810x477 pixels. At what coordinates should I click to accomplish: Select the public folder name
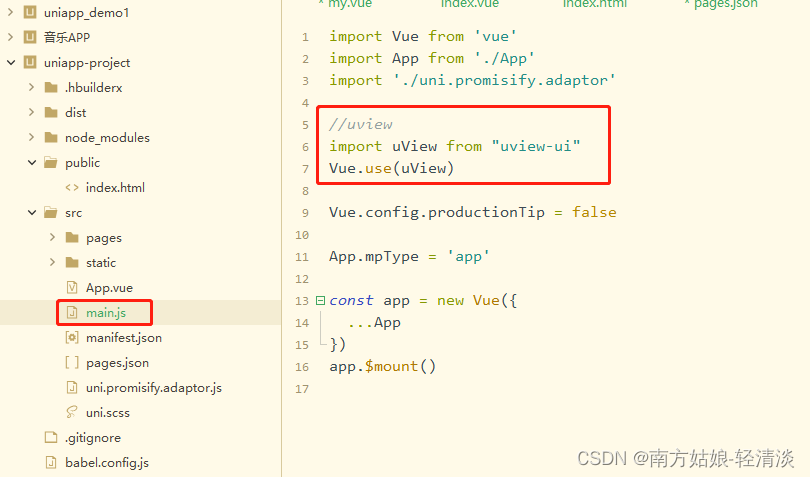tap(83, 163)
